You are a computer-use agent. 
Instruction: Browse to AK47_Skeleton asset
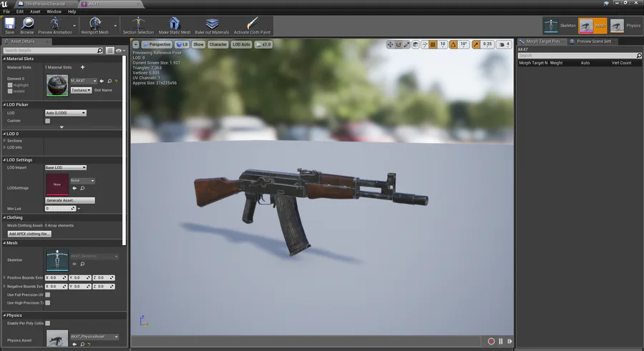coord(82,264)
